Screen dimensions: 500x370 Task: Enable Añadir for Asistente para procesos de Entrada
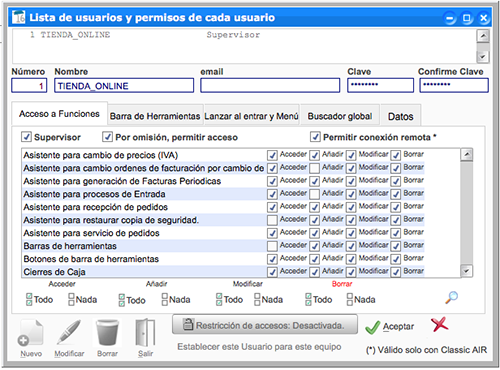314,194
